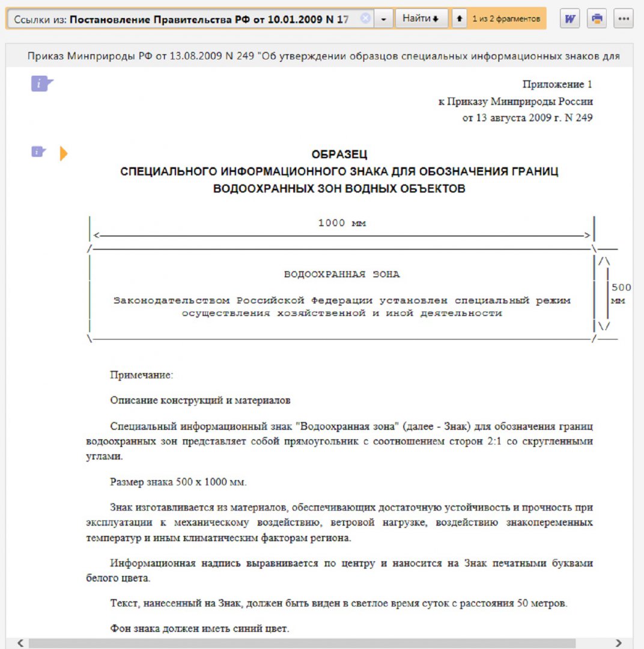644x649 pixels.
Task: Click the horizontal scrollbar thumb
Action: pos(300,643)
